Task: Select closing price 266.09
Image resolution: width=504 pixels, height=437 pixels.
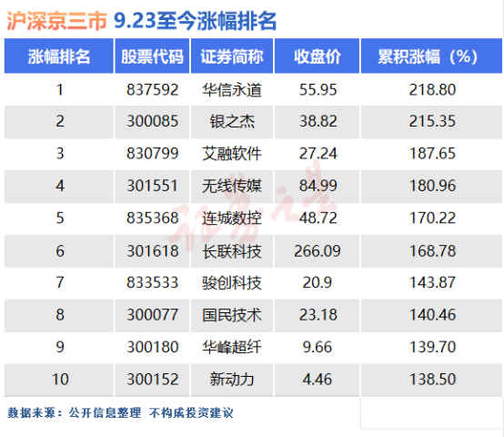Action: coord(318,251)
